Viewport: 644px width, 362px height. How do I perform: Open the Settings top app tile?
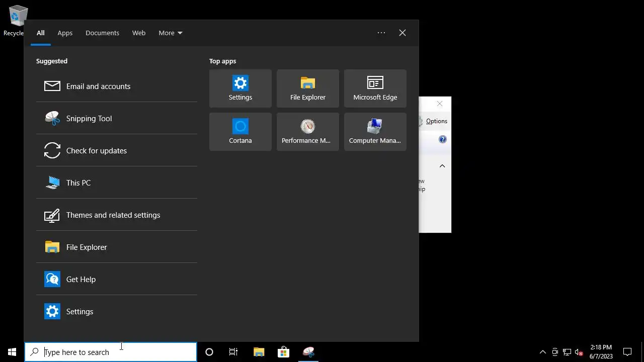click(x=240, y=88)
